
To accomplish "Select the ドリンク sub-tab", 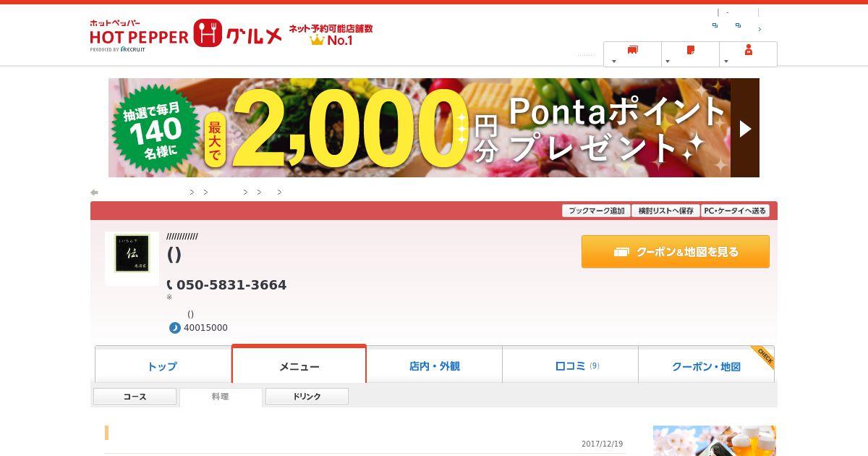I will click(307, 397).
